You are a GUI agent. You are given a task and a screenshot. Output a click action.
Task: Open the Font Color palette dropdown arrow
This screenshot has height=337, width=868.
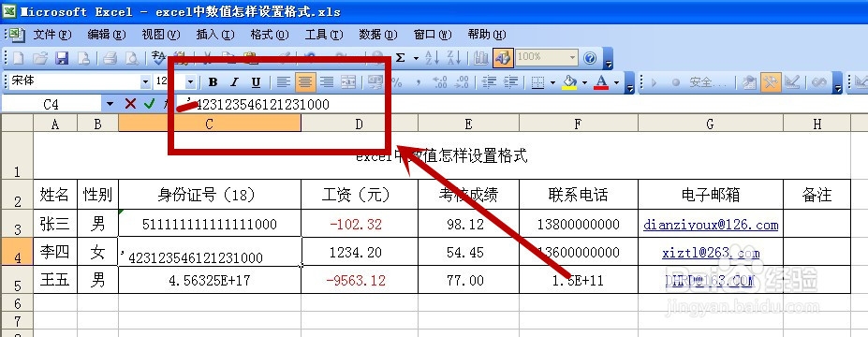(x=616, y=82)
